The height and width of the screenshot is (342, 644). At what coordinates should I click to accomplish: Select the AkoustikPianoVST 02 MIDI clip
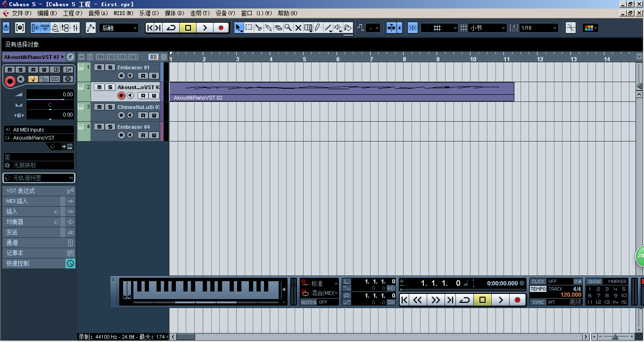(x=342, y=92)
